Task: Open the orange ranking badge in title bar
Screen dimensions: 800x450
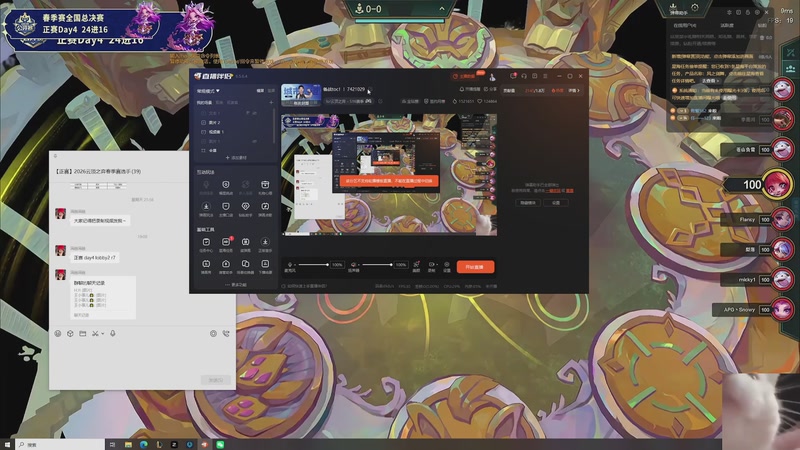Action: tap(466, 76)
